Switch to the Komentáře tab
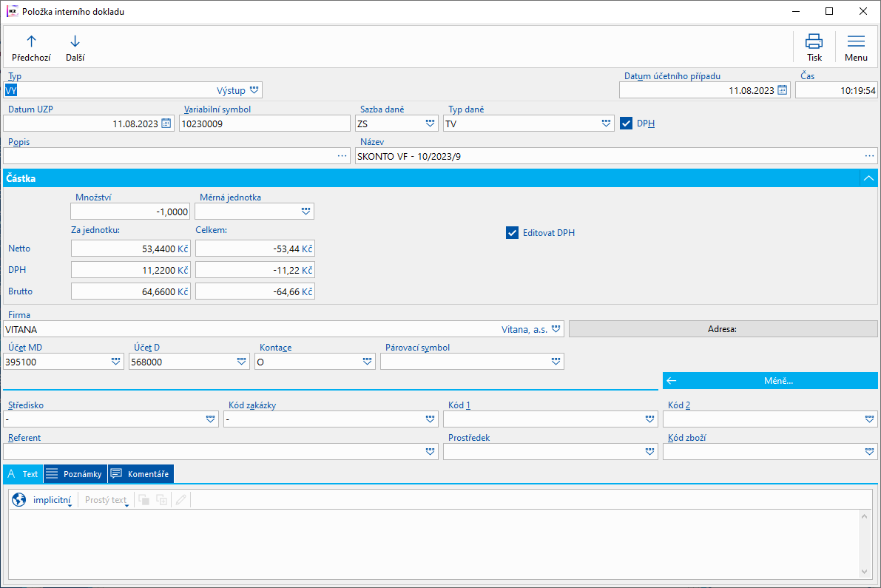This screenshot has height=588, width=881. (141, 474)
